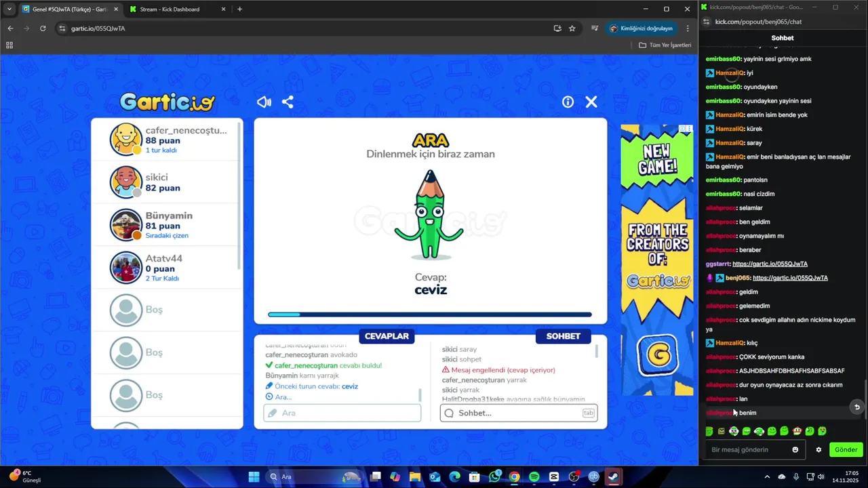This screenshot has height=488, width=868.
Task: Open a new browser tab
Action: [x=239, y=9]
